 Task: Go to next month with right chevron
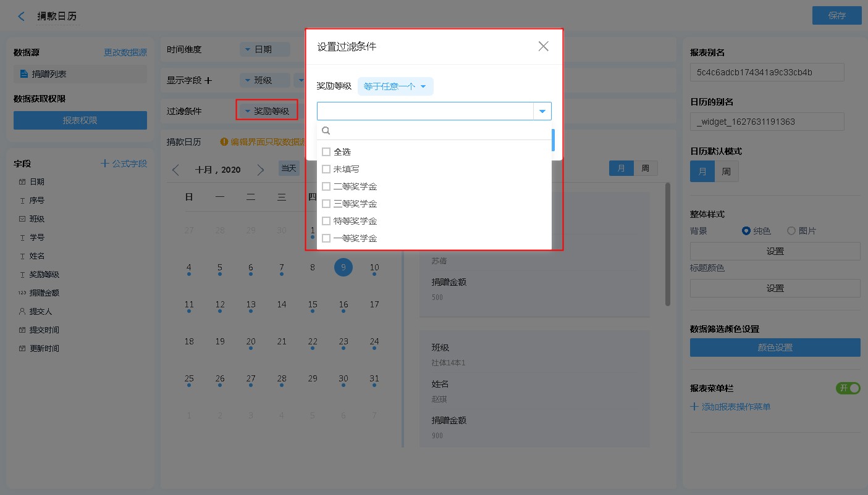pyautogui.click(x=261, y=170)
